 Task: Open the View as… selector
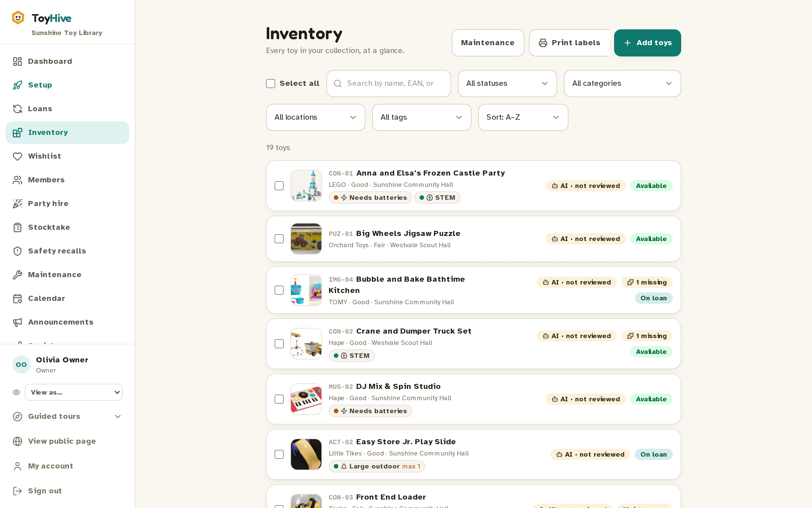(74, 392)
